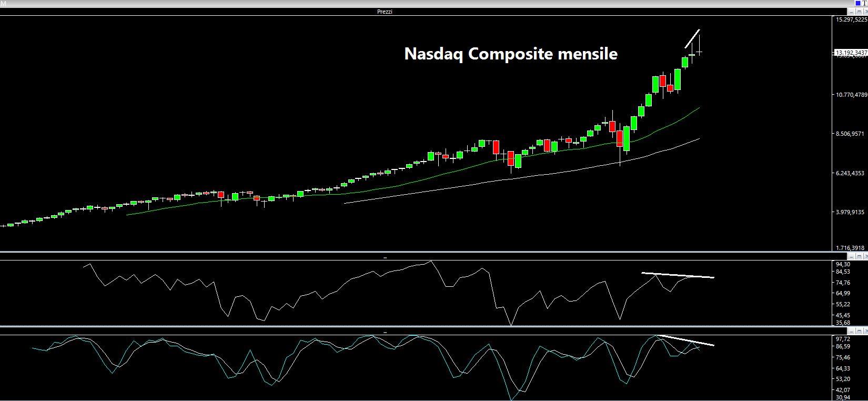Minimize the bottom stochastic panel
Viewport: 868px width, 401px height.
click(852, 330)
